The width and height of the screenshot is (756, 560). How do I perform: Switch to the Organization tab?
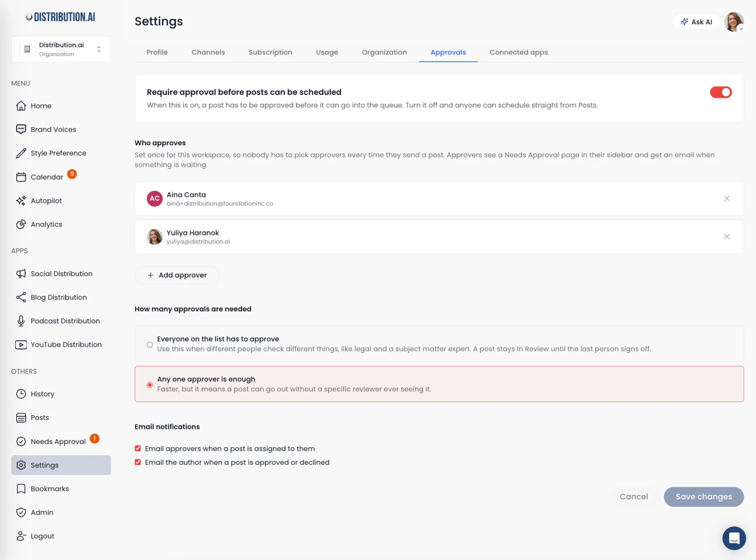384,52
